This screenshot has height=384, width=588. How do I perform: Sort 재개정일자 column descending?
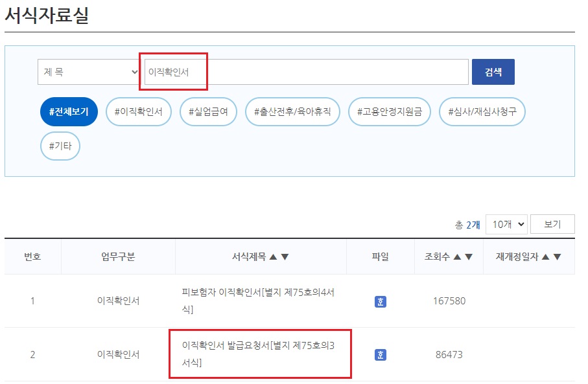click(558, 256)
